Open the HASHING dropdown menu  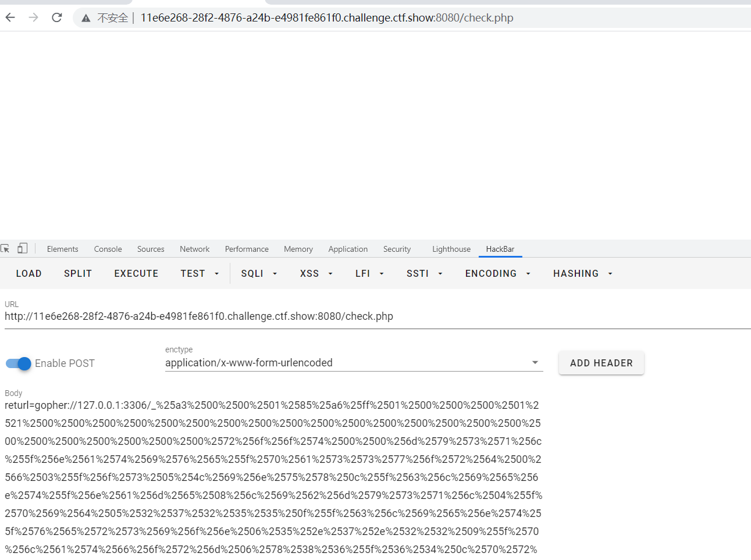pos(583,273)
